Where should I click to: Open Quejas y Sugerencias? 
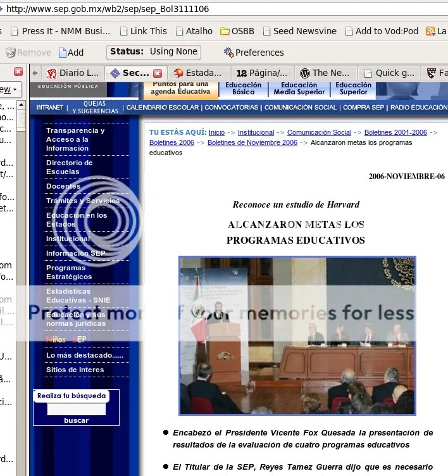coord(95,108)
